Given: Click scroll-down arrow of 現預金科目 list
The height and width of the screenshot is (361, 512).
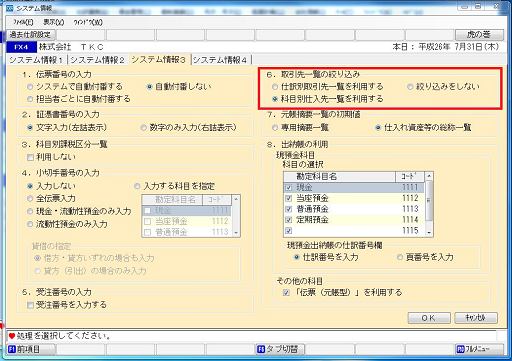Looking at the screenshot, I should pyautogui.click(x=429, y=233).
